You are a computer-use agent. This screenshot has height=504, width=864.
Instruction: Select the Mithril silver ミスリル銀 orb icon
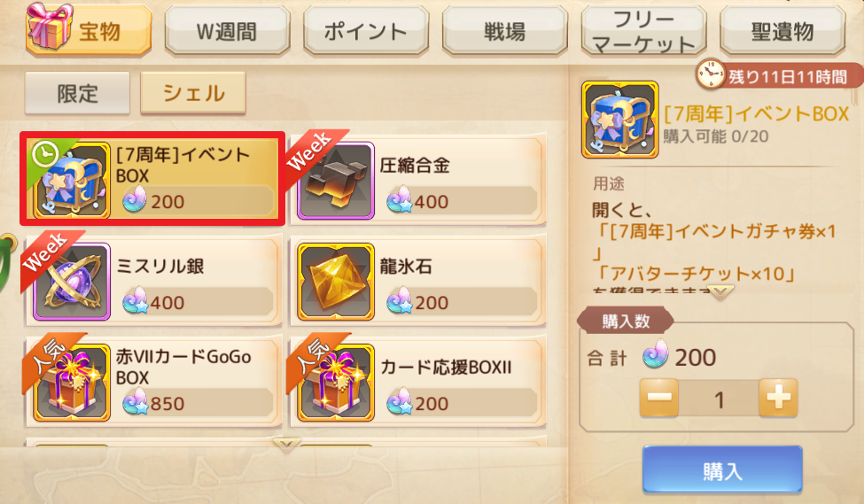coord(72,282)
